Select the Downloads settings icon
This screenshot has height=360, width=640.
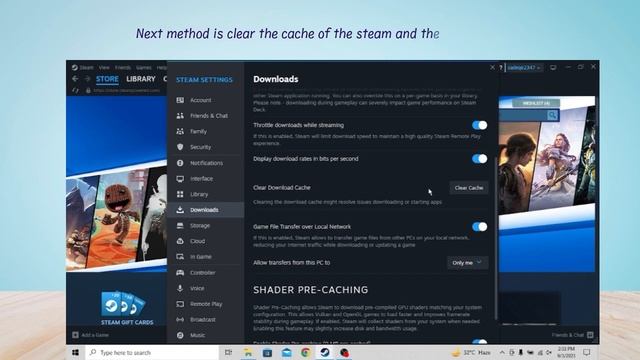180,210
